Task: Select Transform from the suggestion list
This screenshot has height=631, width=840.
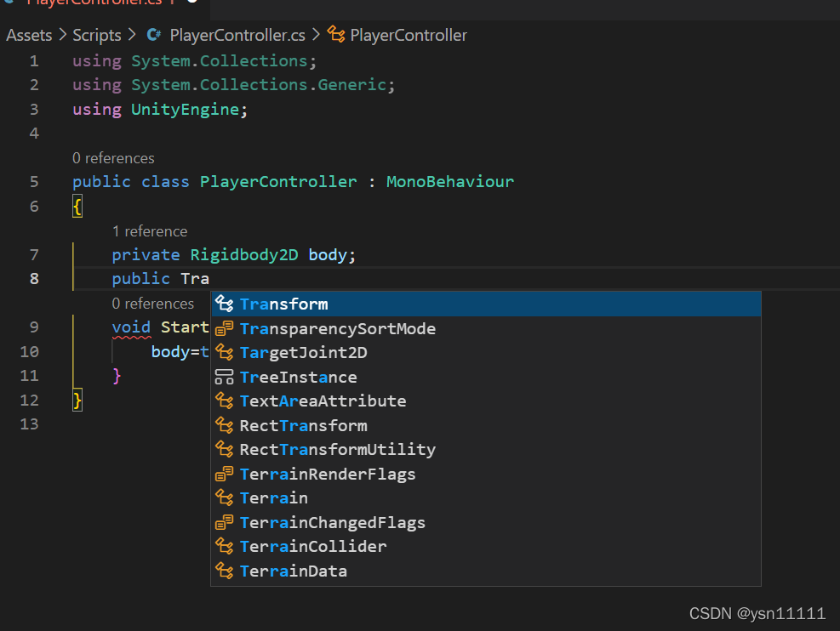Action: (487, 304)
